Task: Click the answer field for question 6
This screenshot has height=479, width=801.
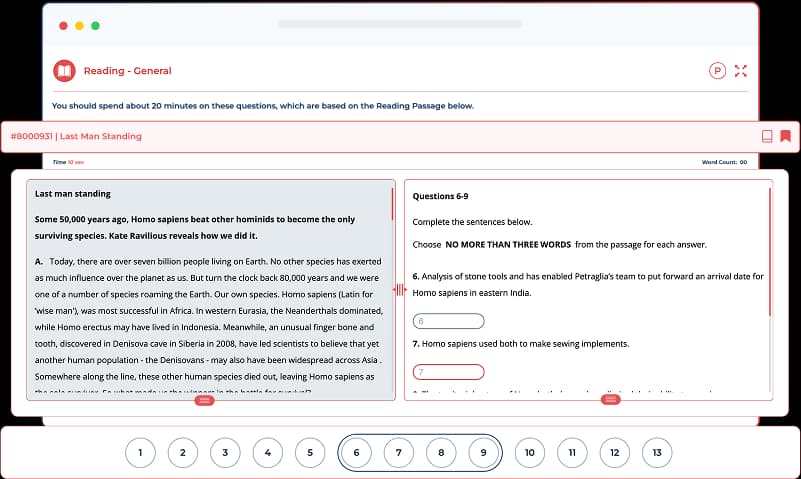Action: click(448, 321)
